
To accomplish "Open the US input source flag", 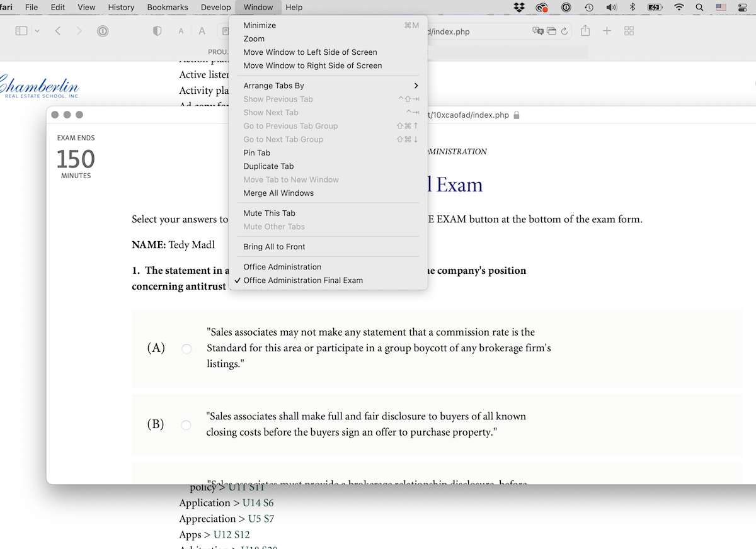I will pos(721,8).
